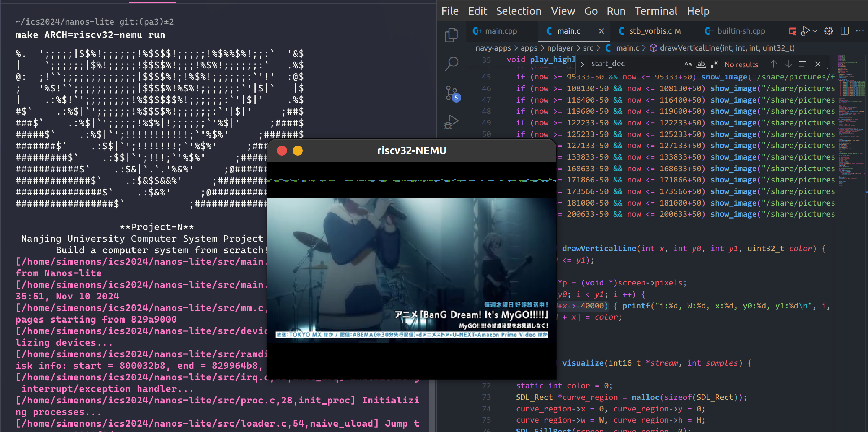Open the Help menu
The width and height of the screenshot is (868, 432).
698,11
